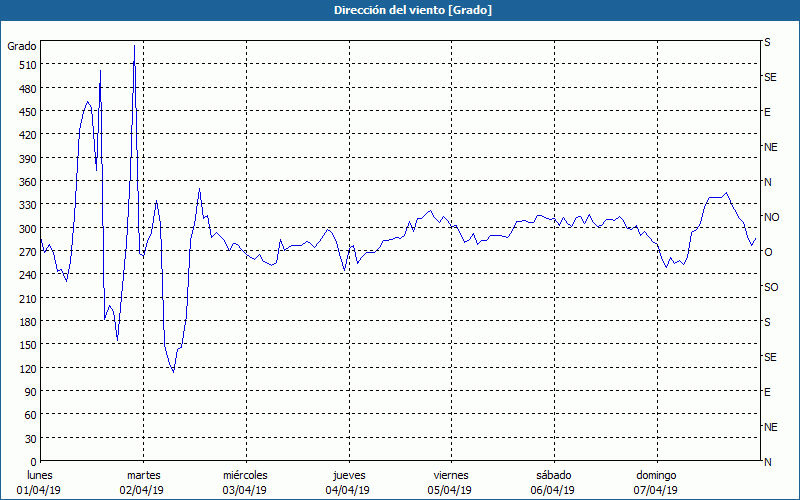Select the date 03/04/19
This screenshot has width=800, height=500.
pos(244,491)
